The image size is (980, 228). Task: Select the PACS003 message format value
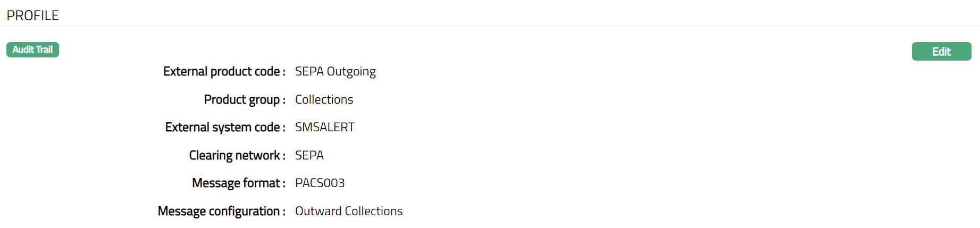point(320,183)
